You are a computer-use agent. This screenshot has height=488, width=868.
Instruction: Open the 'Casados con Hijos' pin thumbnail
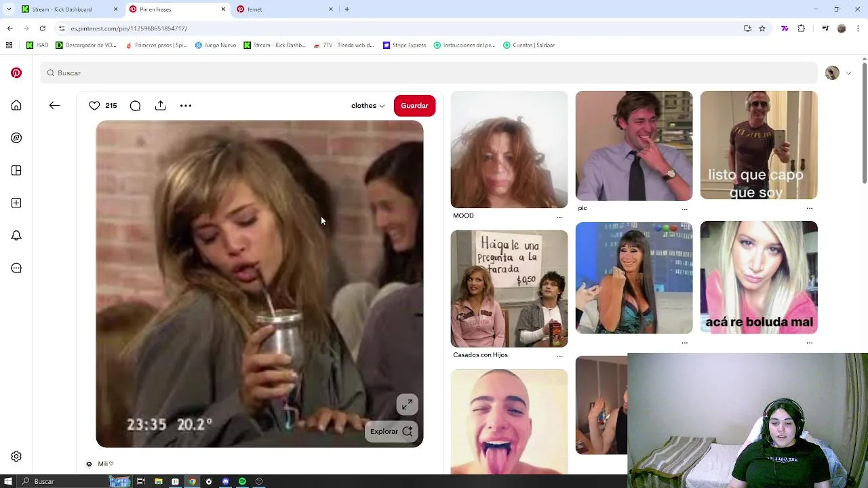coord(509,289)
